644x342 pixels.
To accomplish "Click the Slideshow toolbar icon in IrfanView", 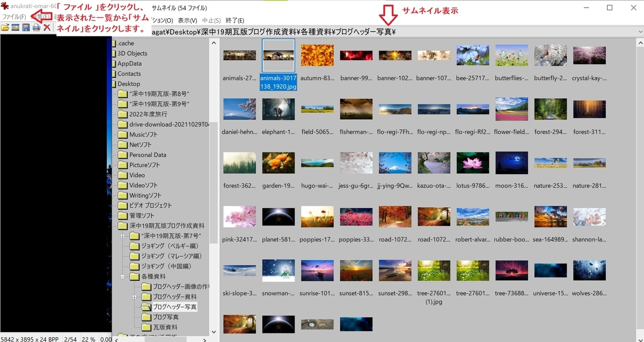I will [16, 27].
